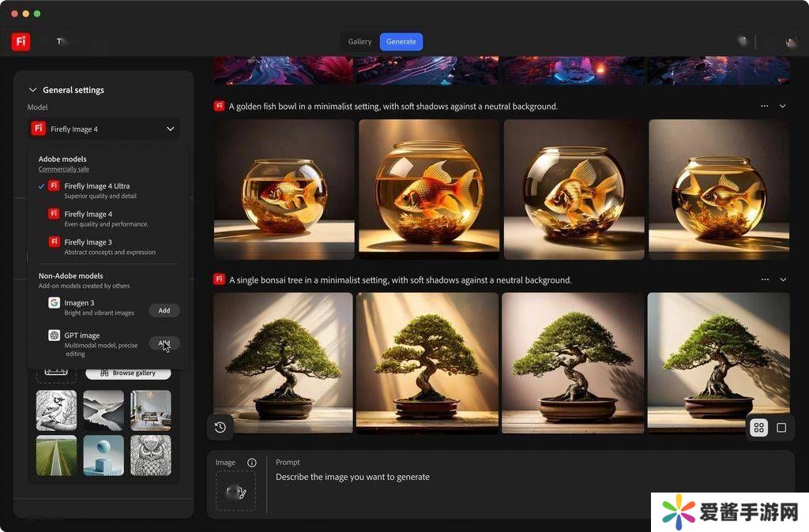Click the Browse gallery button
The width and height of the screenshot is (809, 532).
point(128,373)
